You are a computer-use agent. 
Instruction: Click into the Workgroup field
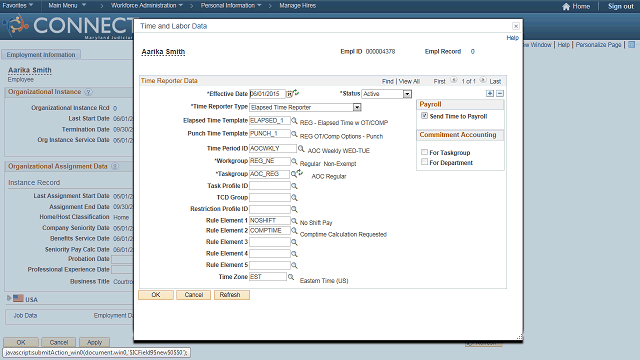click(269, 161)
